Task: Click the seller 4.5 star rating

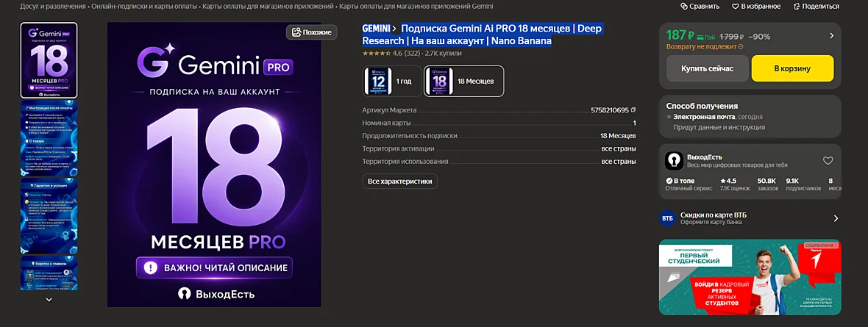Action: (x=728, y=181)
